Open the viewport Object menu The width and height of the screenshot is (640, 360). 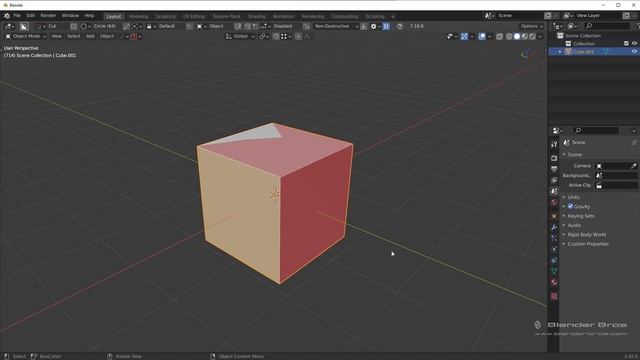coord(107,36)
